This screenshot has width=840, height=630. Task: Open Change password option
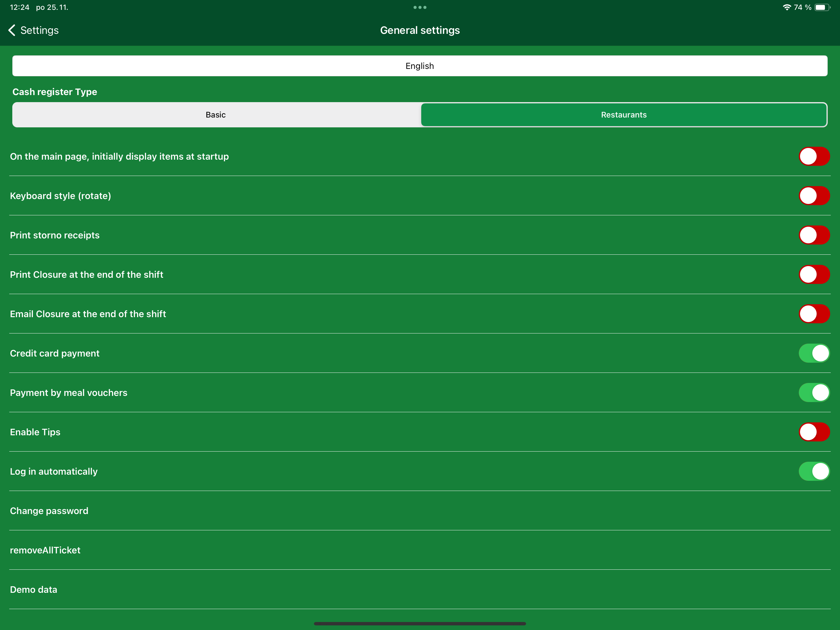pos(49,511)
